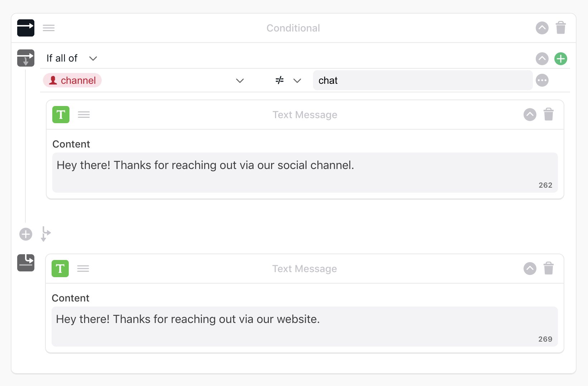Click the social channel message content field

305,172
